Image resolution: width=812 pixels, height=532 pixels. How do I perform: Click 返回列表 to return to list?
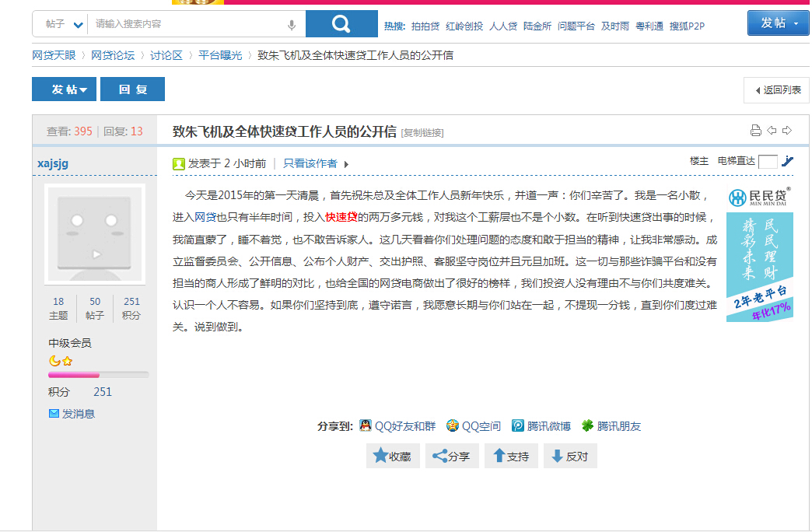778,90
